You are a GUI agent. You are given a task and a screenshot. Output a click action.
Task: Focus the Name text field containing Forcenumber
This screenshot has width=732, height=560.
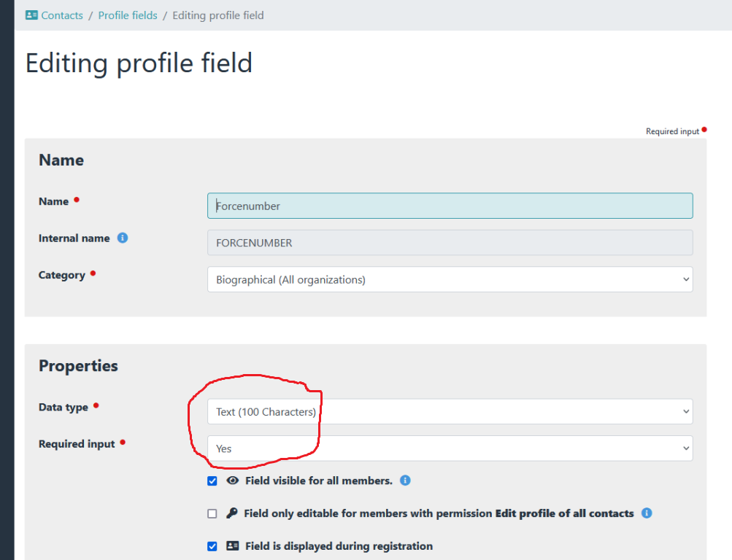450,206
